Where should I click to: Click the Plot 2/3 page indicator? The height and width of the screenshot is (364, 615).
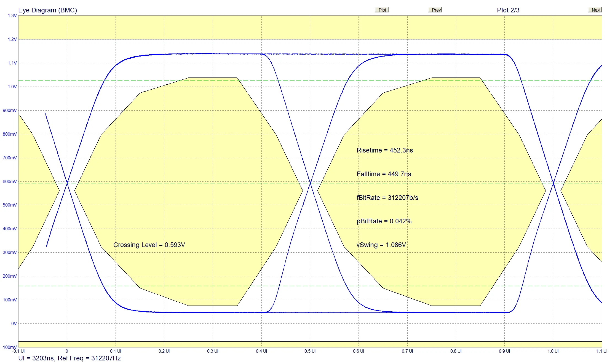pos(508,10)
